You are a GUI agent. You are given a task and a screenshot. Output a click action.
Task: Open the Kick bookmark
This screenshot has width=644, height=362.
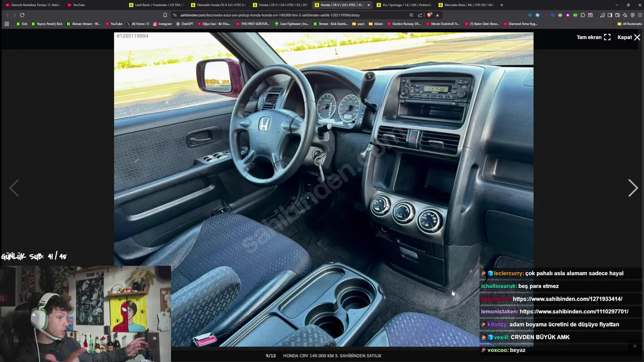pos(22,24)
